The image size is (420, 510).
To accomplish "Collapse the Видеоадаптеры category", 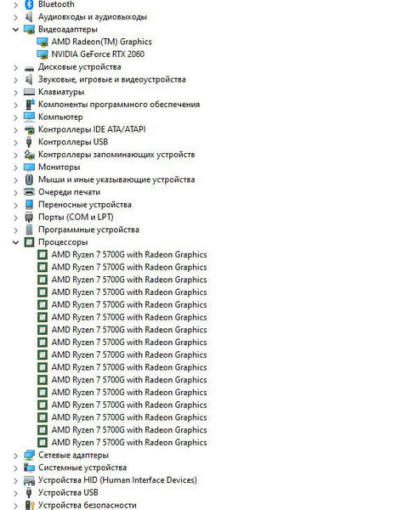I will pos(15,30).
